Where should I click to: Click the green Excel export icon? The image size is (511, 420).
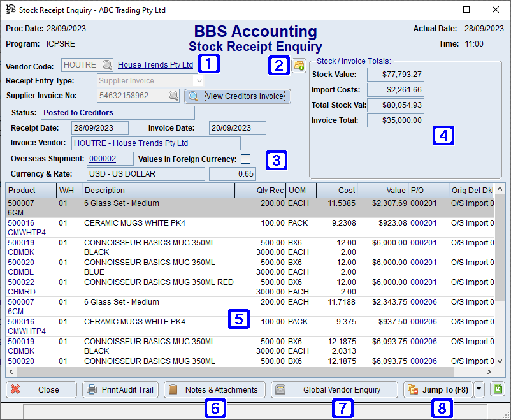click(498, 389)
